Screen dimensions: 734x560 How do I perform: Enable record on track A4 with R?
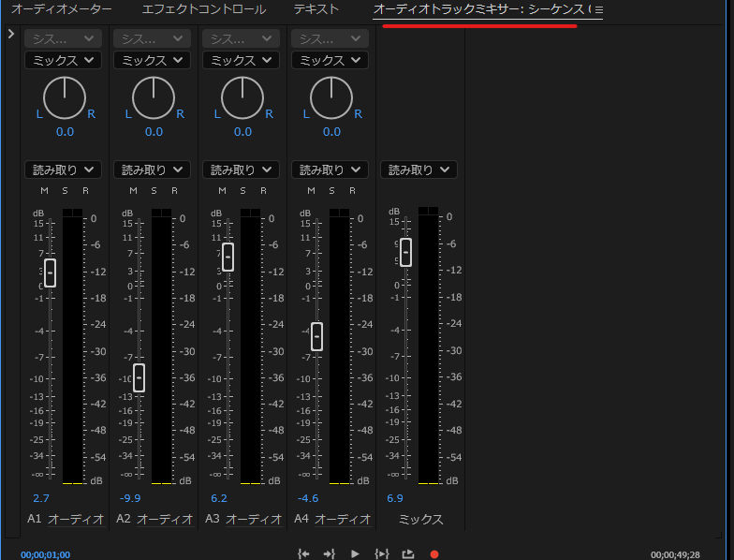352,191
